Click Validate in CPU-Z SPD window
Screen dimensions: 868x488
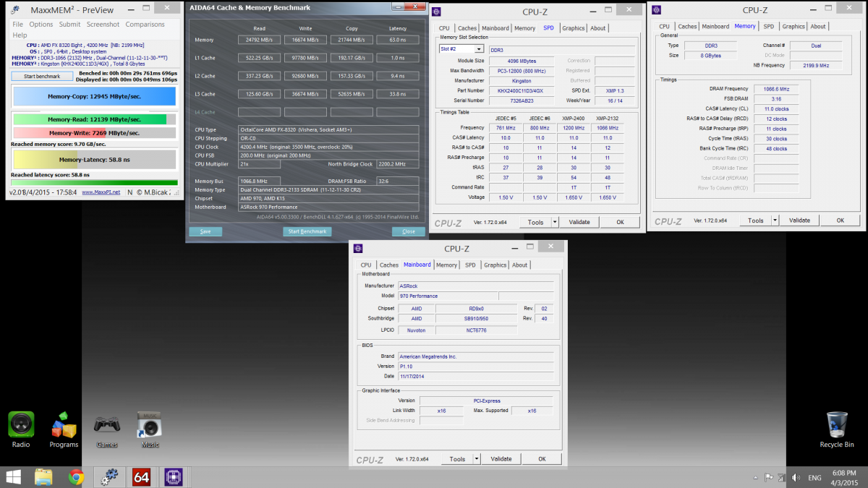click(579, 222)
